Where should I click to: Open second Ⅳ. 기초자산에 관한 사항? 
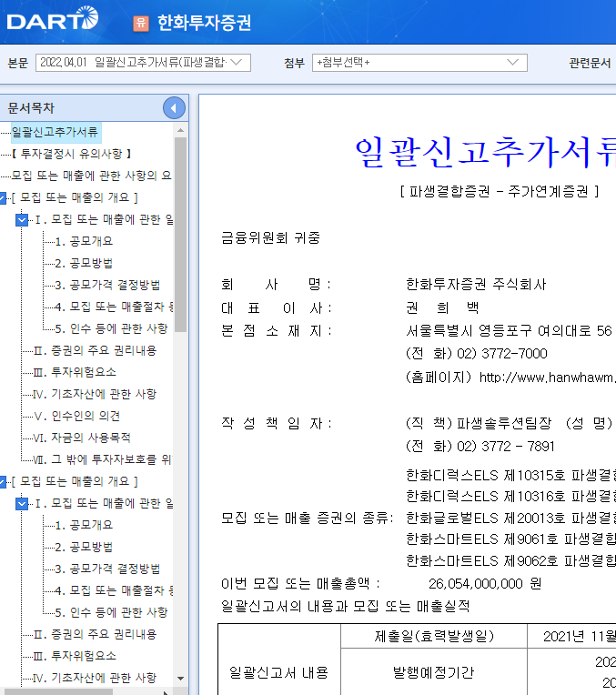tap(95, 678)
